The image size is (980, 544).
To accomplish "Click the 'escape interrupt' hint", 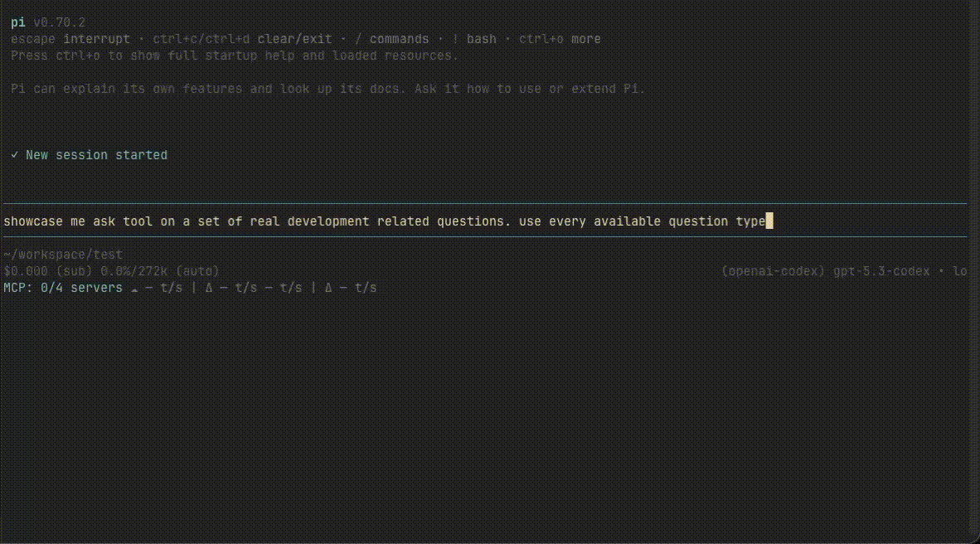I will click(x=70, y=39).
